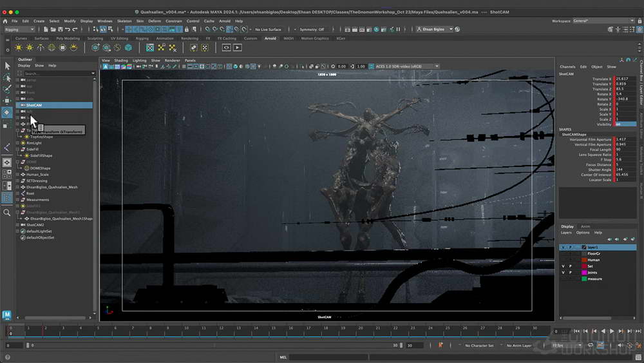Click Save Scene icon in status line
644x363 pixels.
[61, 30]
